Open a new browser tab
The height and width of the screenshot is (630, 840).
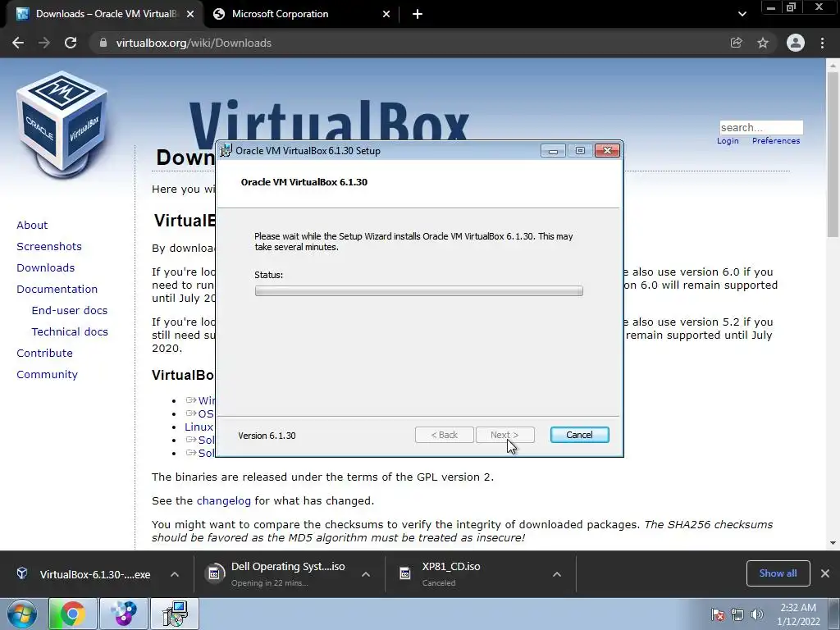click(418, 14)
